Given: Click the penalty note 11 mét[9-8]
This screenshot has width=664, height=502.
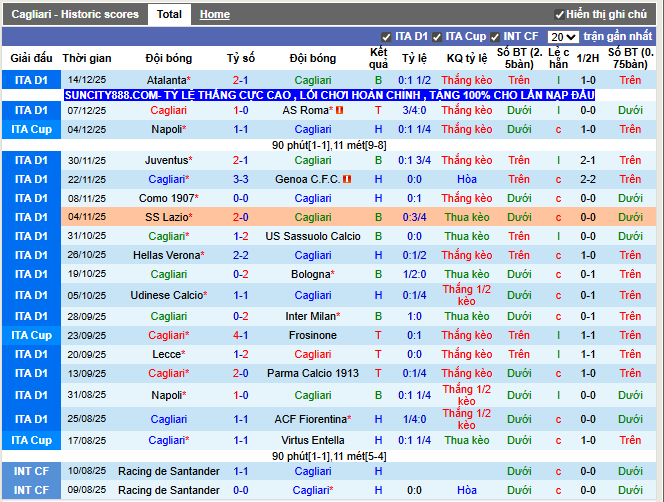Looking at the screenshot, I should point(360,145).
